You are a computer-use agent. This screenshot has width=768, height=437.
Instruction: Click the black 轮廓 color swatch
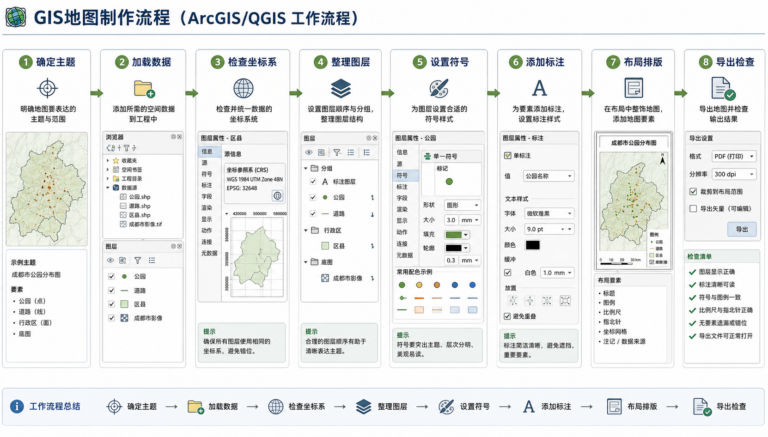tap(454, 248)
